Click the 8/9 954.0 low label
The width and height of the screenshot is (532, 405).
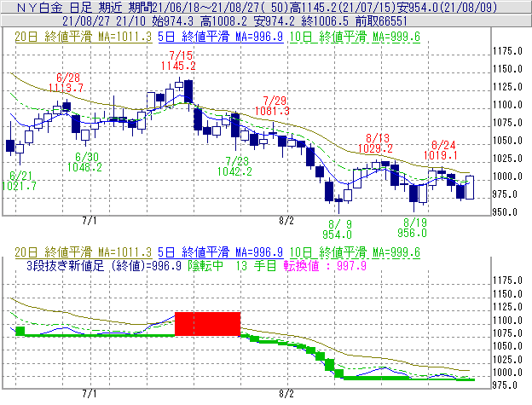point(337,229)
